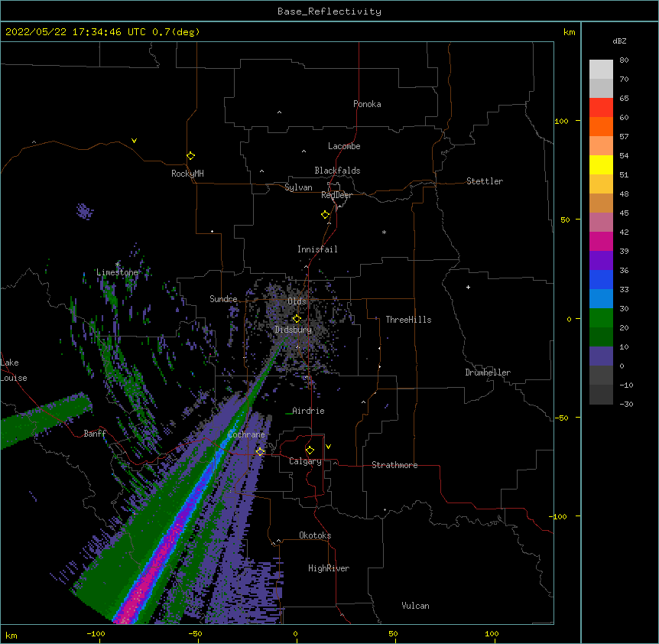Click the Vulcan town label
Viewport: 659px width, 644px height.
tap(415, 606)
